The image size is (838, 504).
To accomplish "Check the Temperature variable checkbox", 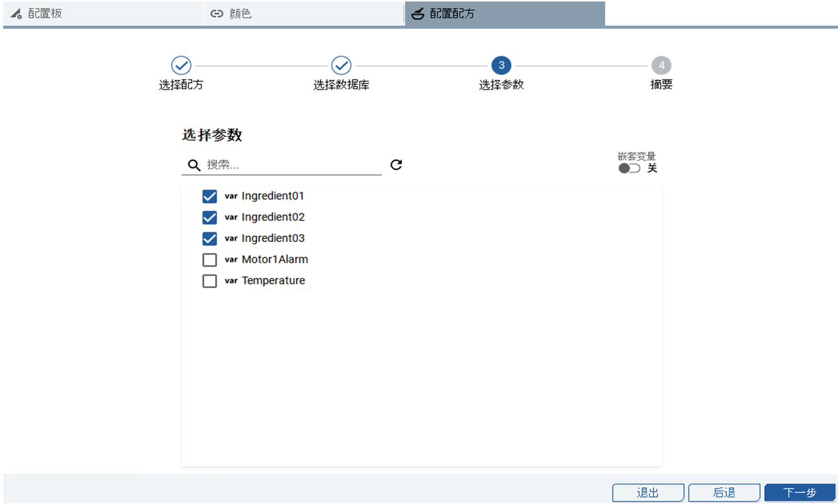I will pos(210,281).
